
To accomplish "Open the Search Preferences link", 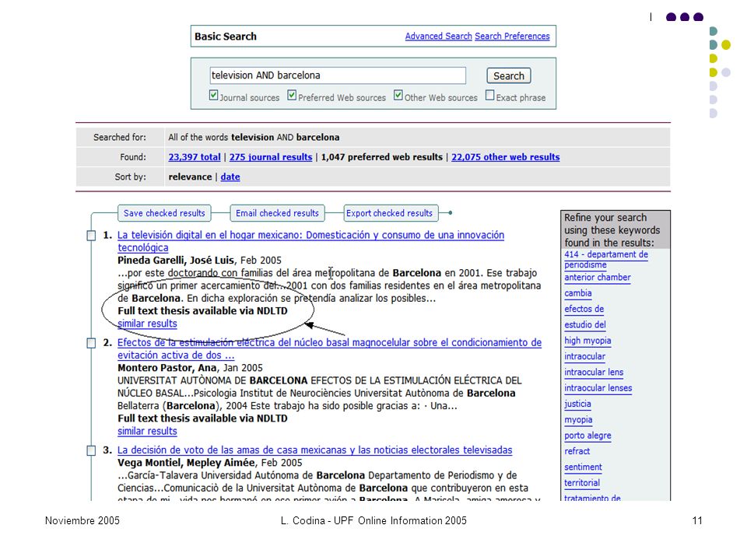I will pos(512,37).
